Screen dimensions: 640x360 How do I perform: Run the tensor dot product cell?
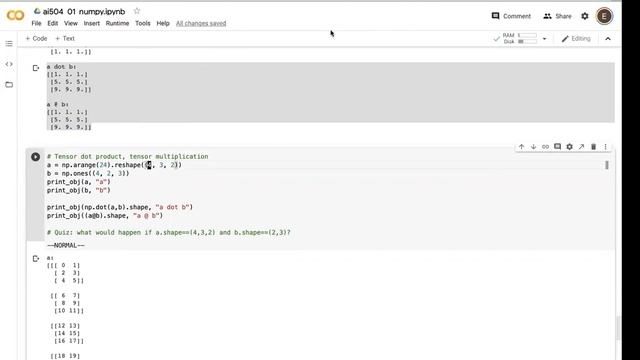[x=36, y=156]
